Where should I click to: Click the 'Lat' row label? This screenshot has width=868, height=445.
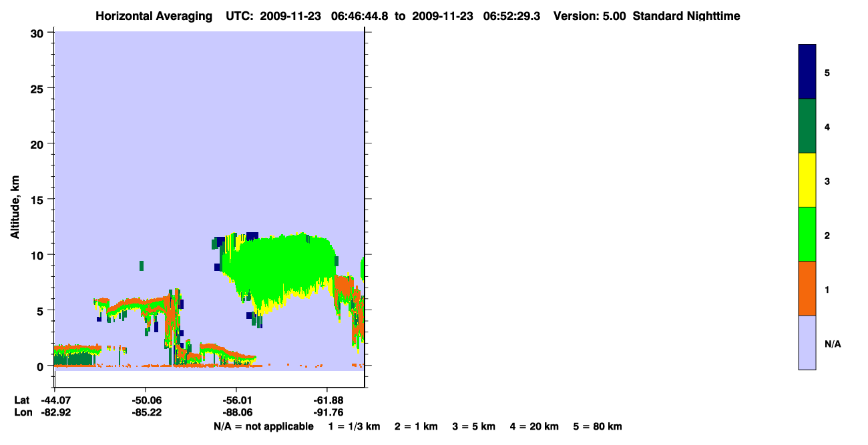pos(22,400)
